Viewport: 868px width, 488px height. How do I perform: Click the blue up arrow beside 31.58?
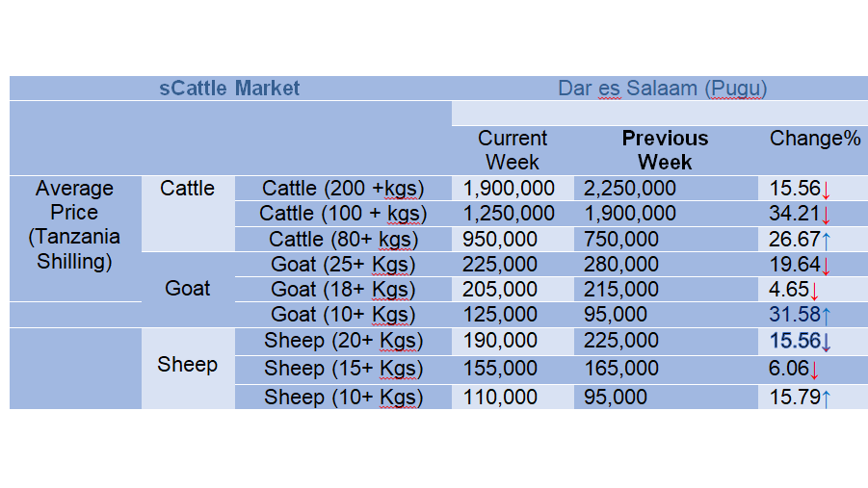[x=826, y=316]
